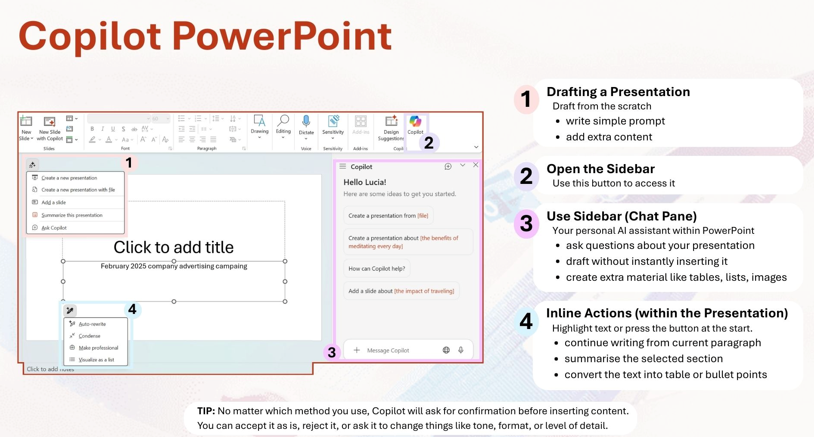Open the Dictate microphone tool
This screenshot has height=437, width=814.
tap(306, 124)
